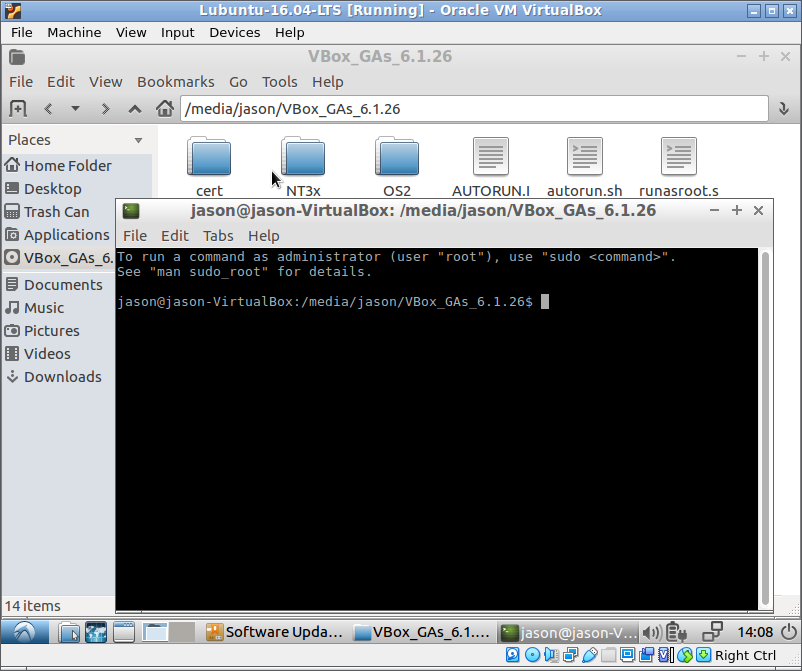Open Documents in Places sidebar

click(x=54, y=284)
